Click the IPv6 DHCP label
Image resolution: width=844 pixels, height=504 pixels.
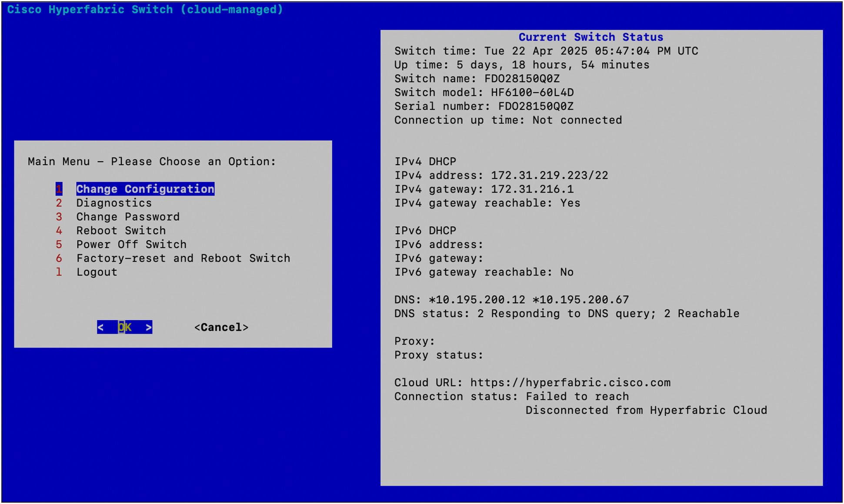coord(425,231)
